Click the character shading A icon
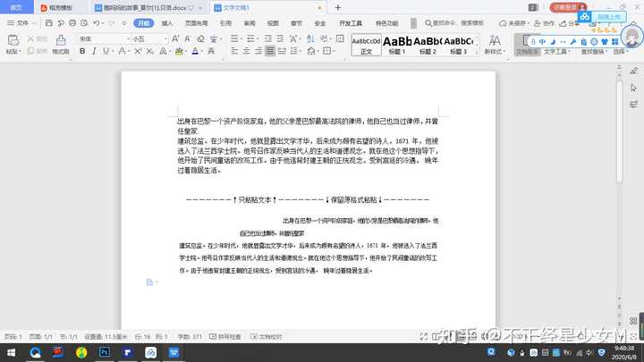This screenshot has width=644, height=362. click(211, 51)
